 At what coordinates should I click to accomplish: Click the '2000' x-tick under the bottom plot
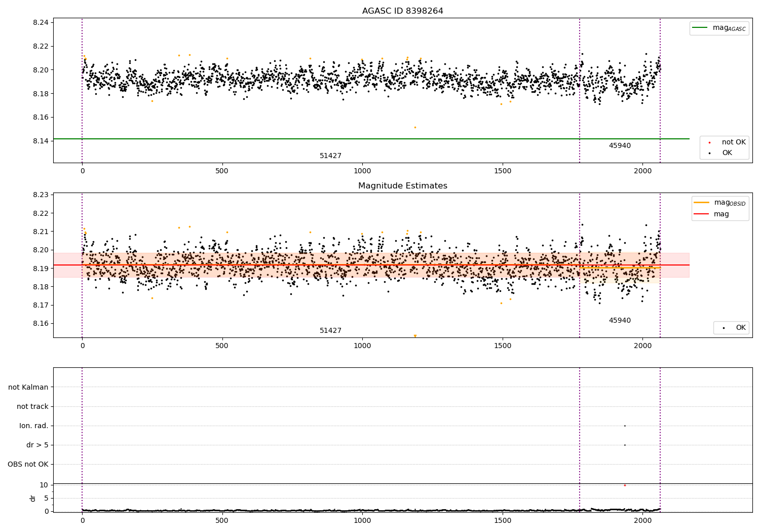coord(642,520)
